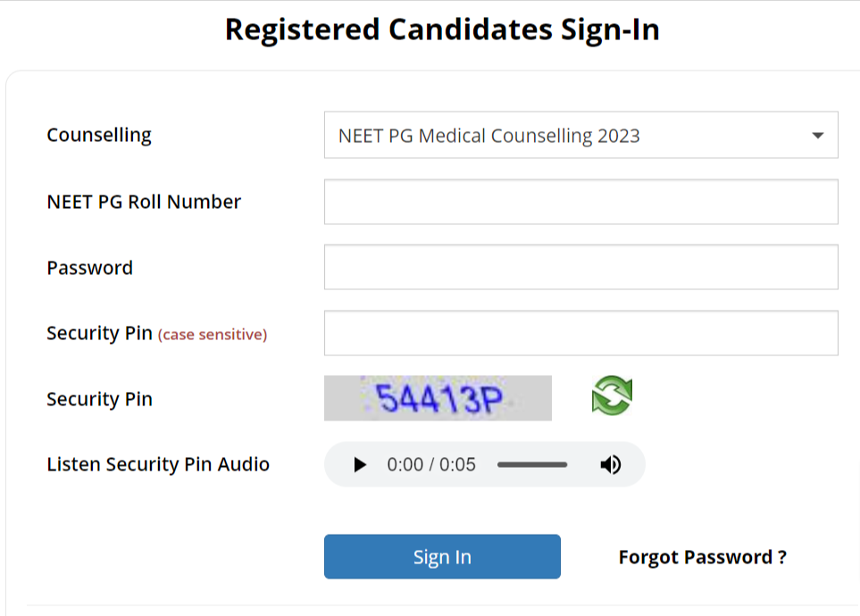860x616 pixels.
Task: Focus the NEET PG Roll Number field
Action: coord(580,202)
